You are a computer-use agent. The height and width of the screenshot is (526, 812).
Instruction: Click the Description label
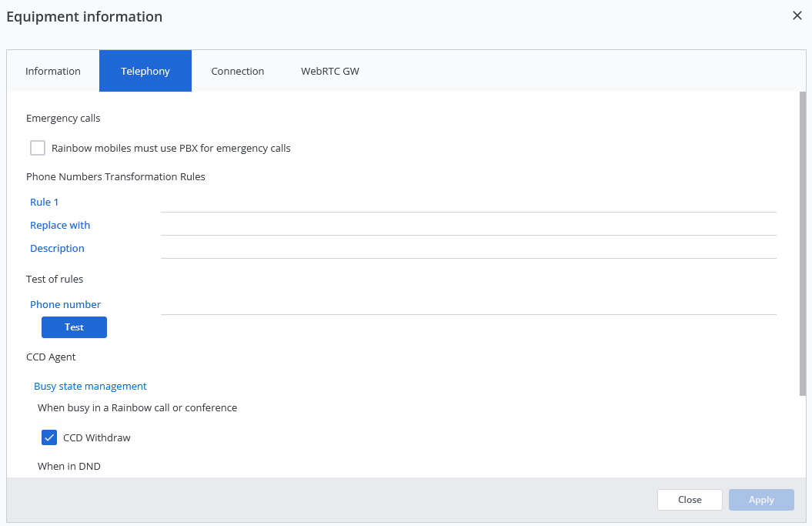(x=57, y=248)
